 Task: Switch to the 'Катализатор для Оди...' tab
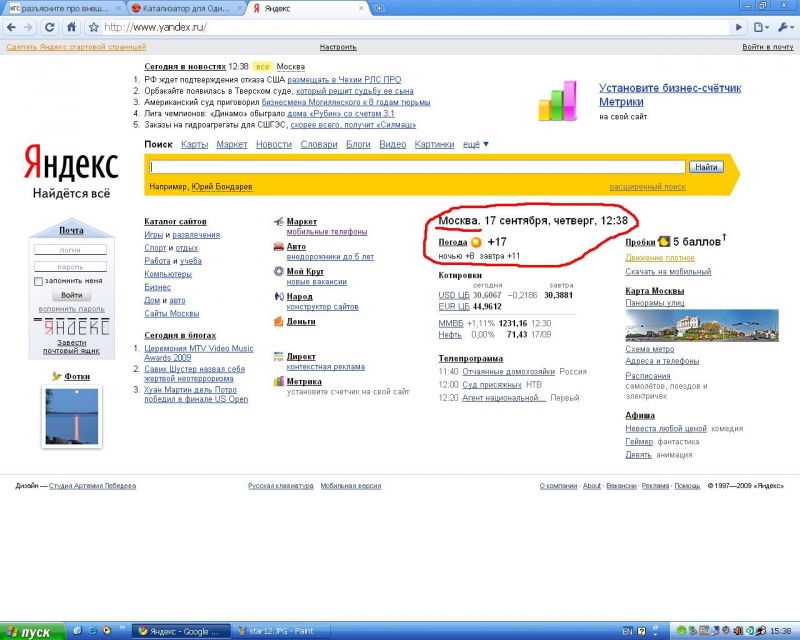click(180, 8)
